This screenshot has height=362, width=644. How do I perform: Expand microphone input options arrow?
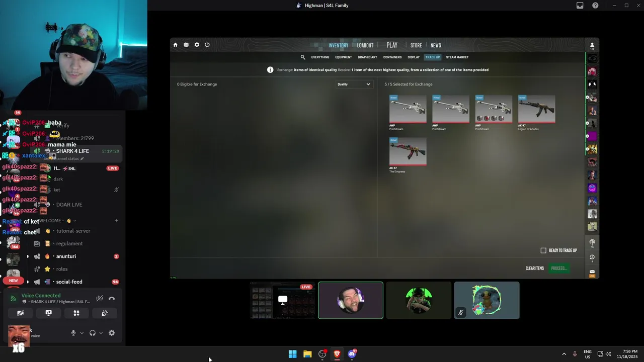pyautogui.click(x=82, y=333)
